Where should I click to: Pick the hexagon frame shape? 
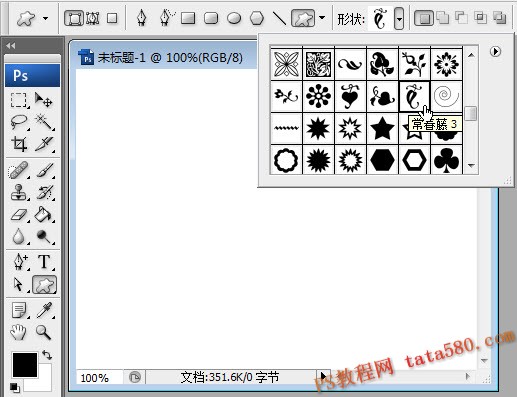click(414, 160)
